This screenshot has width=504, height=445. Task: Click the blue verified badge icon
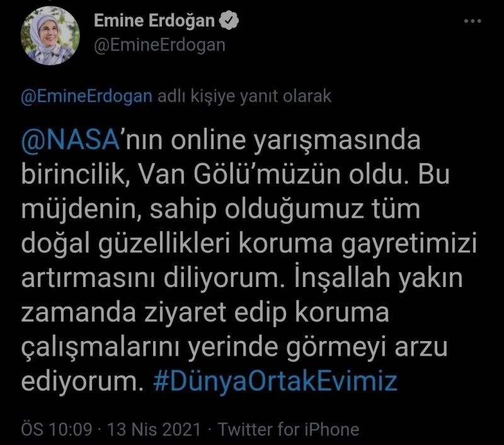point(229,21)
